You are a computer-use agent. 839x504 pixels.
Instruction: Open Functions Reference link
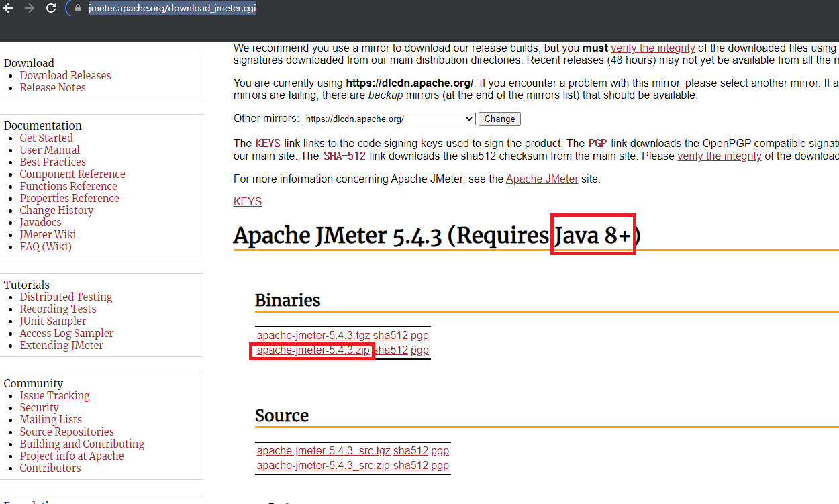68,186
